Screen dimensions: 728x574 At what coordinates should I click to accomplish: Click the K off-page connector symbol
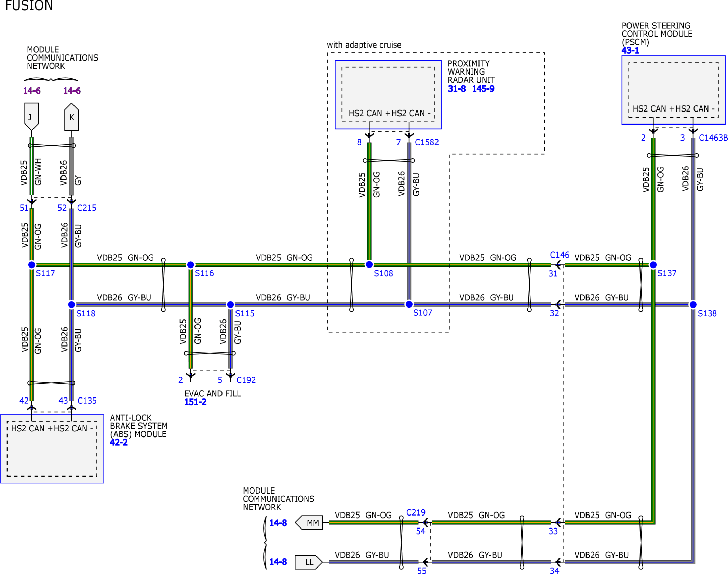71,117
